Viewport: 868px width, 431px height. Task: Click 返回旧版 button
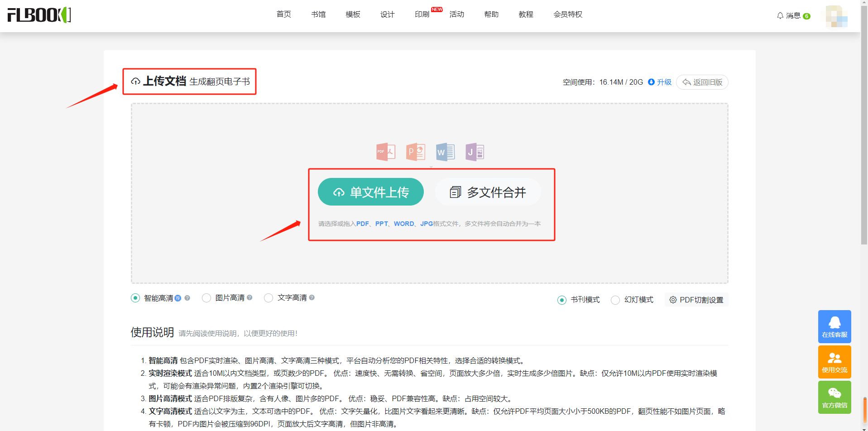702,82
